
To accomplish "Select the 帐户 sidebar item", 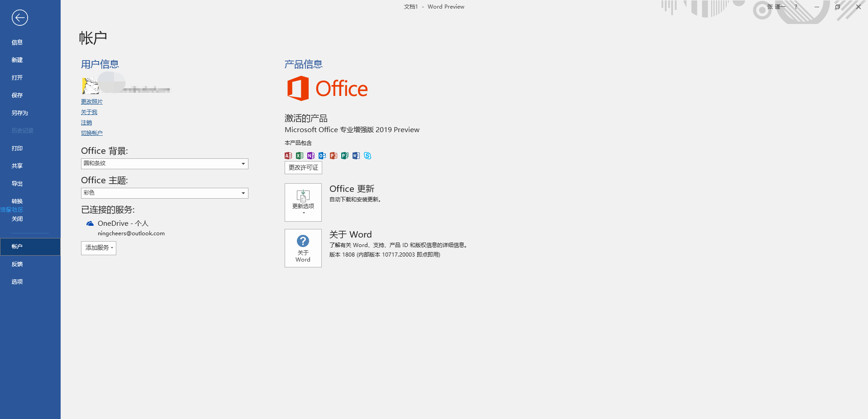I will [x=30, y=247].
